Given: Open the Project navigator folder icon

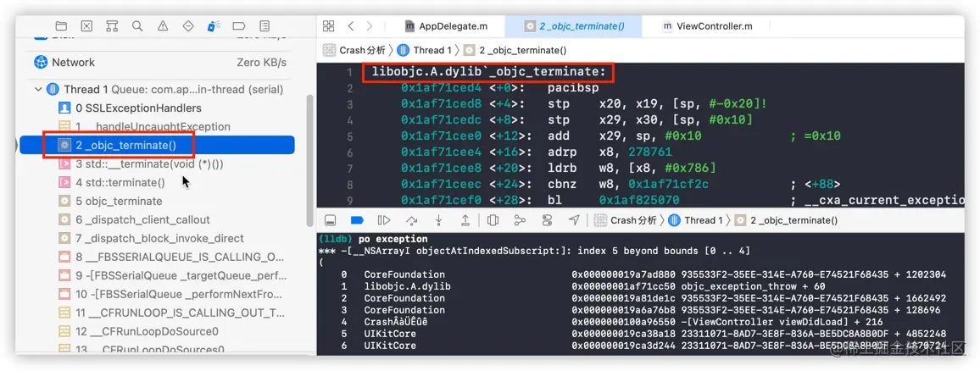Looking at the screenshot, I should [x=61, y=25].
